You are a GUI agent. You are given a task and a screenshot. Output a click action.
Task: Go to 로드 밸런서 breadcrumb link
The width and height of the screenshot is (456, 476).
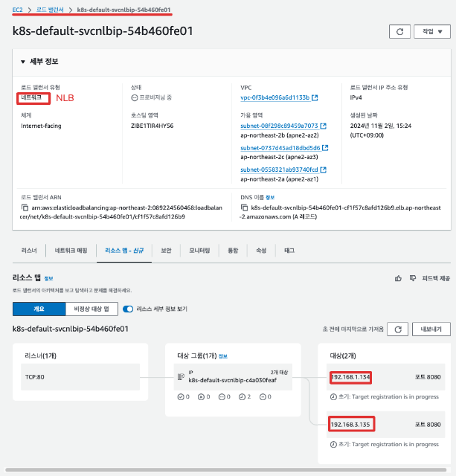click(50, 10)
